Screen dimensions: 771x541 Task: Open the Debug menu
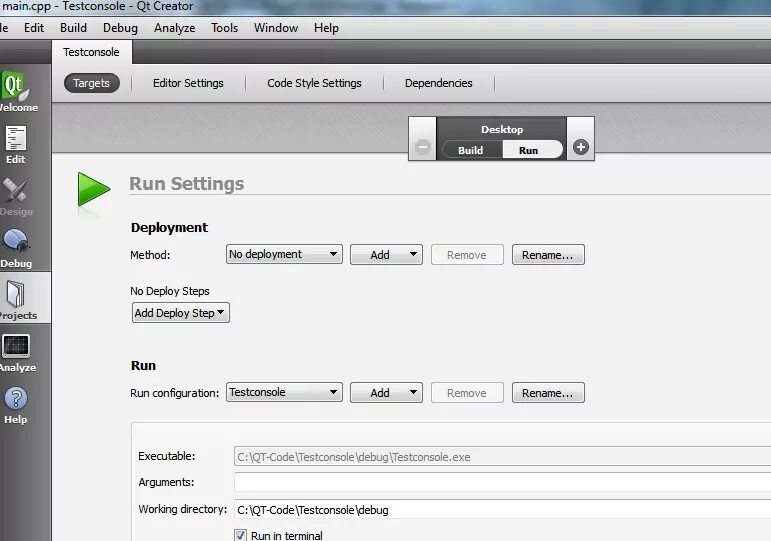pos(120,28)
